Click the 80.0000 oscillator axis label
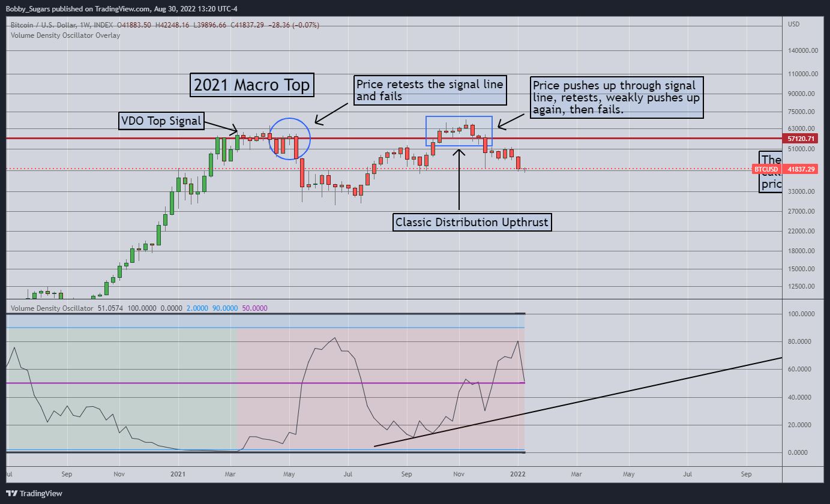Image resolution: width=830 pixels, height=504 pixels. click(801, 342)
